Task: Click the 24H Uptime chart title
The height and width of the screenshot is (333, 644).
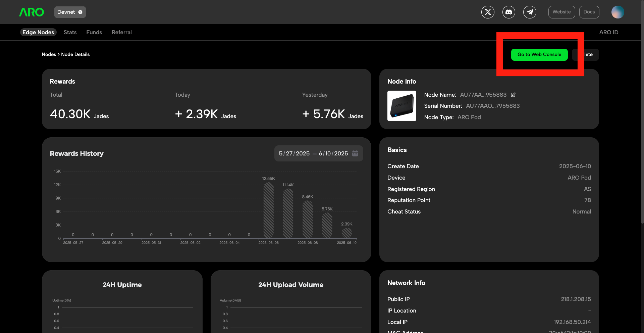Action: (x=122, y=285)
